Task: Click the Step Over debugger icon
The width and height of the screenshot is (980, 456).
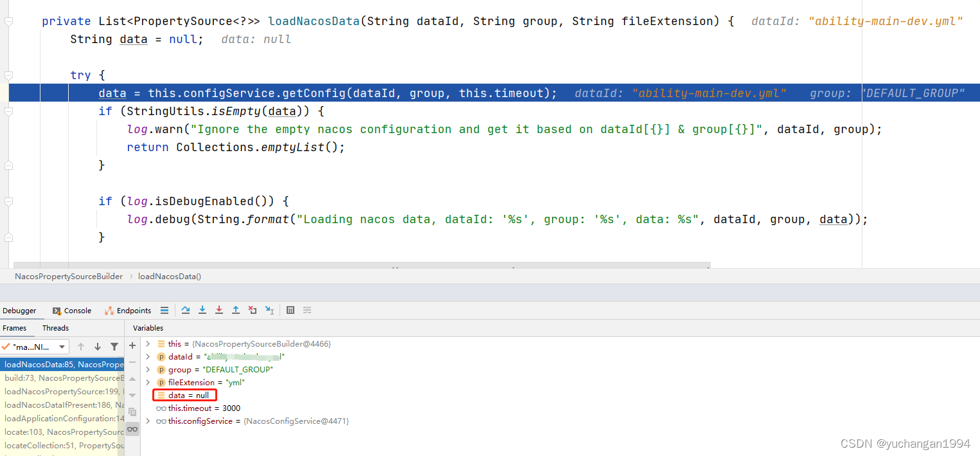Action: (x=185, y=310)
